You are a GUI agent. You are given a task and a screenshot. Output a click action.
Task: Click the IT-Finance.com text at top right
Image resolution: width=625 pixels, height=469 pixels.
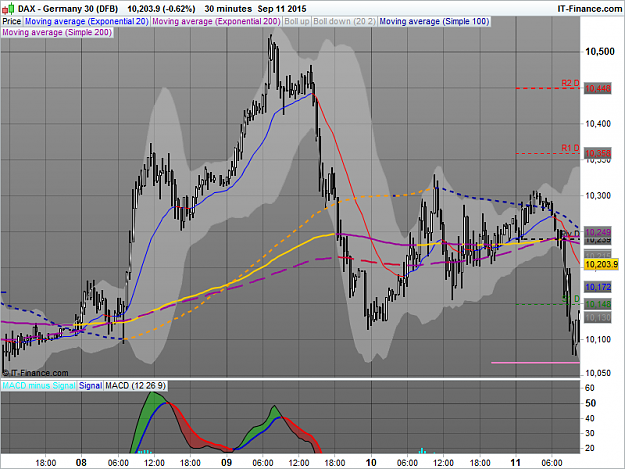(x=589, y=9)
